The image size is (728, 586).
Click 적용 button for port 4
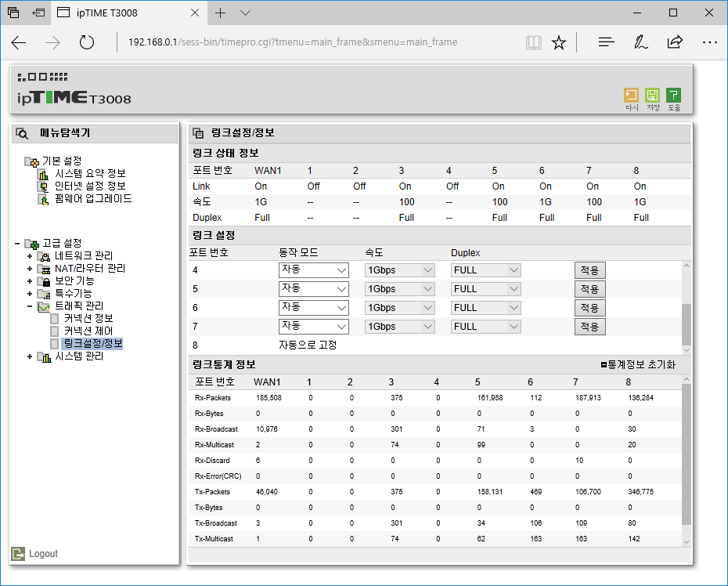(590, 270)
